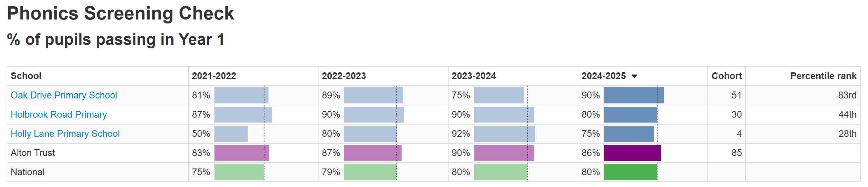Select the National row label
Screen dimensions: 868x187
point(27,172)
